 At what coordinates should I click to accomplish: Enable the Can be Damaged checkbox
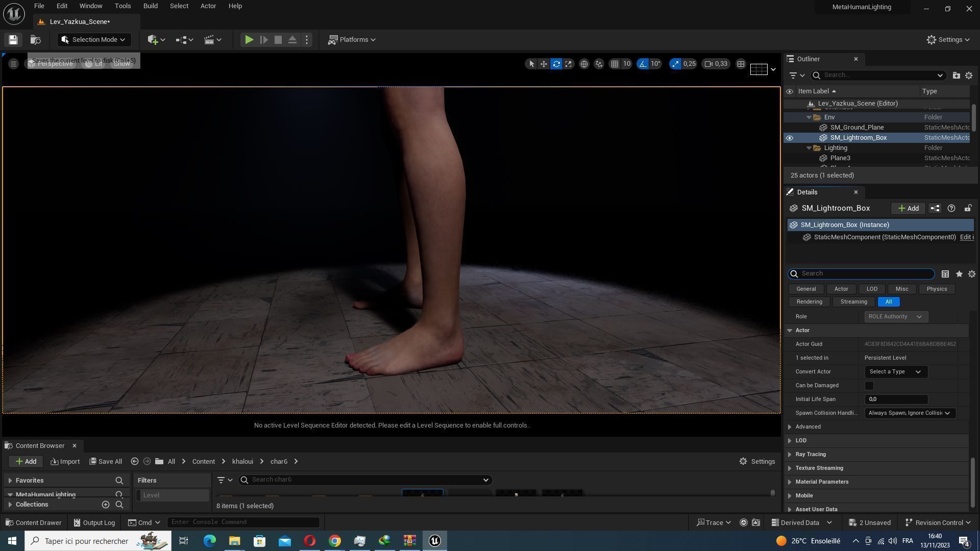[x=869, y=386]
